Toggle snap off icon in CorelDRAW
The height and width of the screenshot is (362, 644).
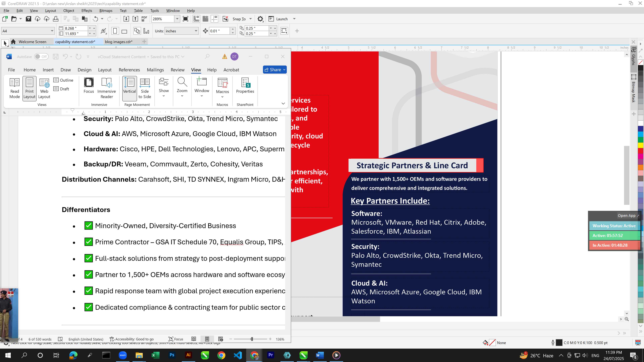[x=226, y=19]
